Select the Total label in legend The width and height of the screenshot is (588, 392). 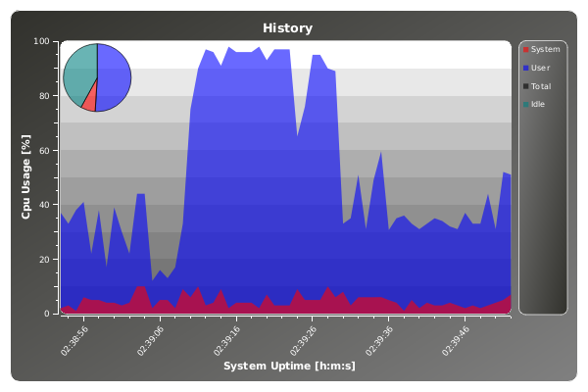tap(541, 86)
